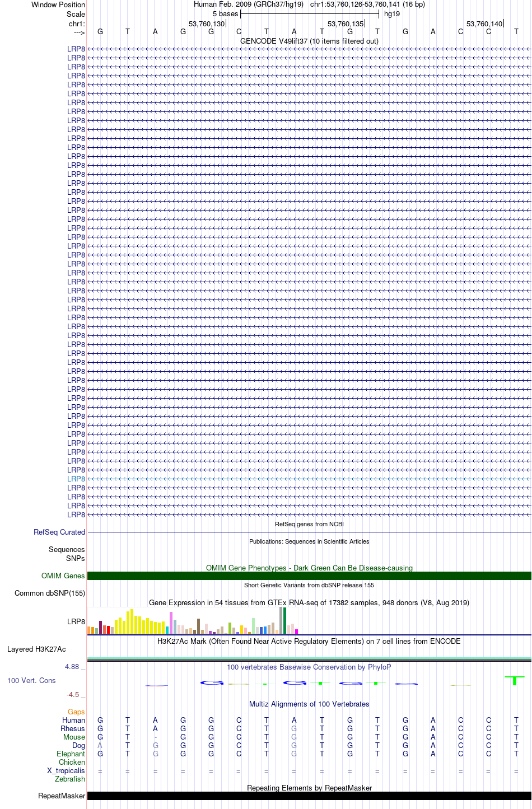Open Publications: Sequences in Scientific Articles title
The height and width of the screenshot is (809, 532).
point(309,542)
